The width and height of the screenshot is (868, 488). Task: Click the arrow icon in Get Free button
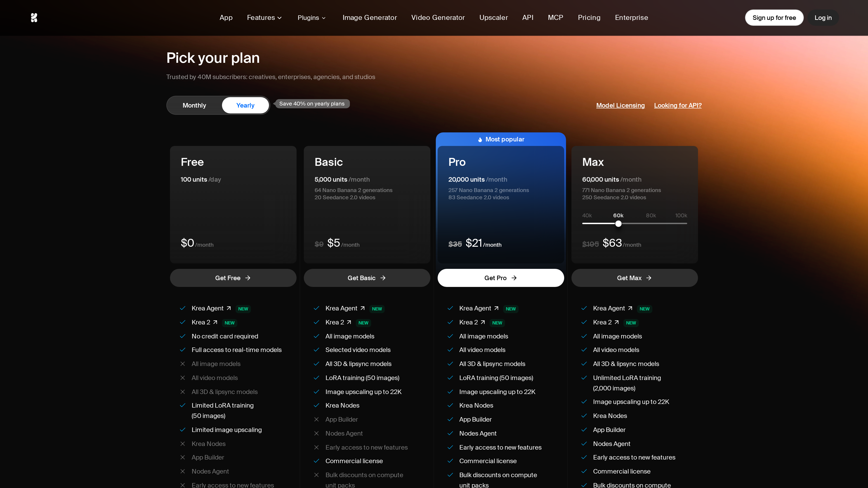[x=248, y=278]
